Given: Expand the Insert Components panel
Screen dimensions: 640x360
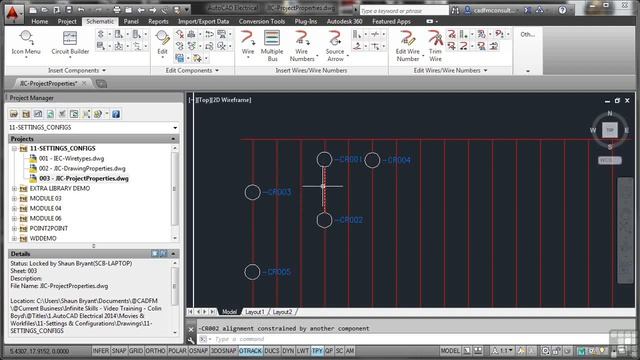Looking at the screenshot, I should (76, 71).
